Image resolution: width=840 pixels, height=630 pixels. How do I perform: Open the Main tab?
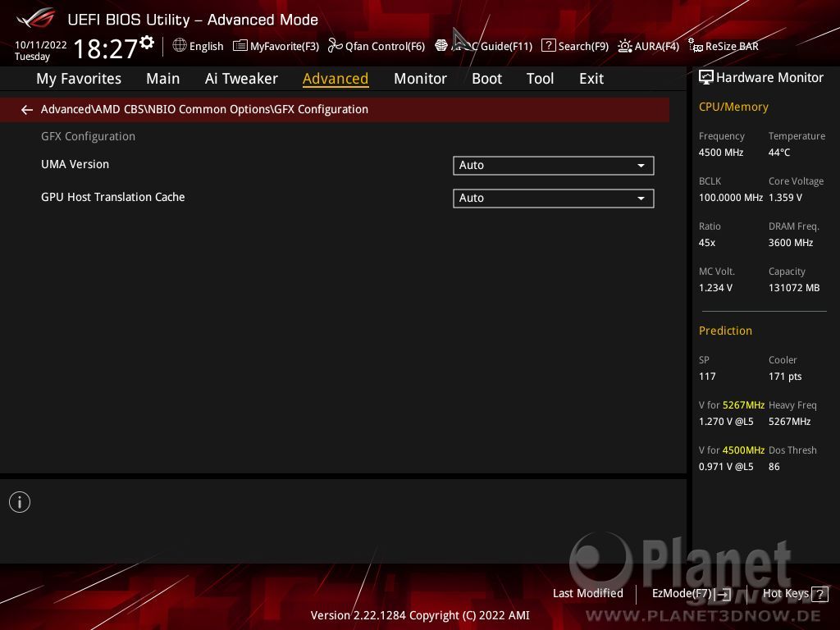point(163,79)
